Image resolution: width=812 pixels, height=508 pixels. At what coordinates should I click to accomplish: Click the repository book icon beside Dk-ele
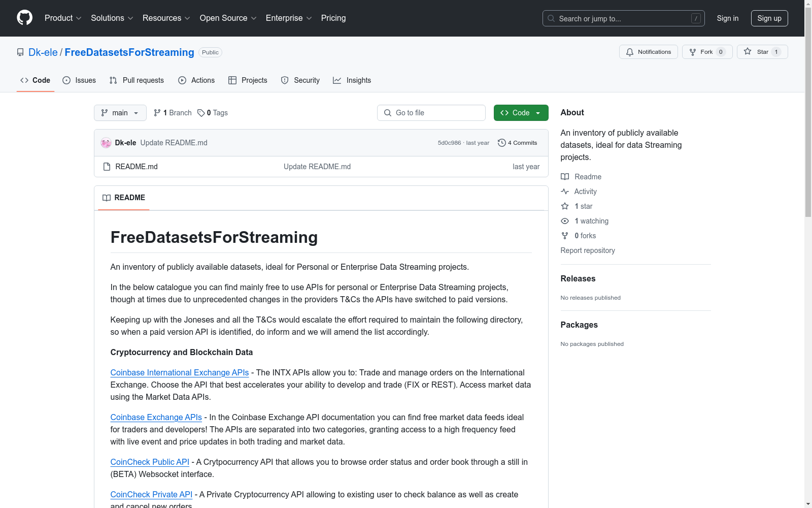click(x=20, y=52)
